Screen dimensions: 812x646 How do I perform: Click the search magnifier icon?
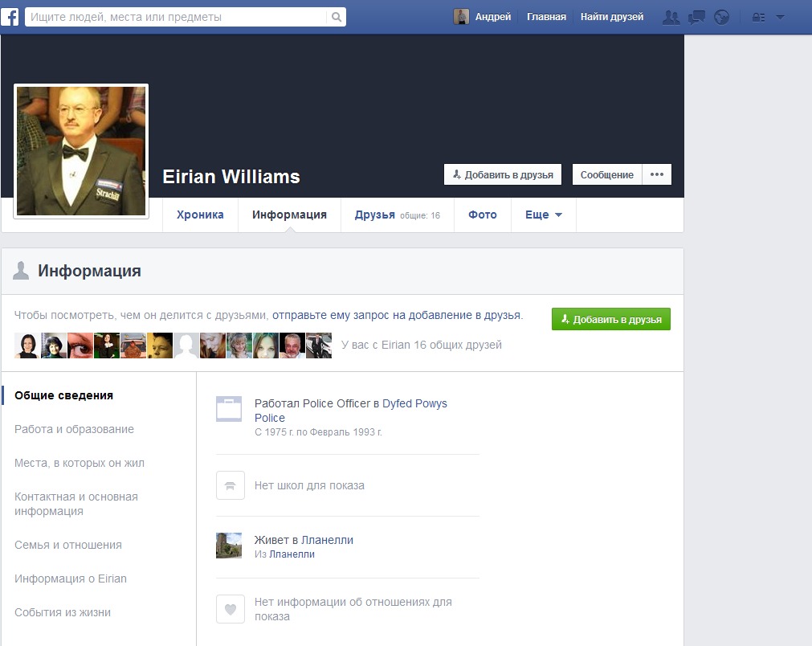pos(337,17)
